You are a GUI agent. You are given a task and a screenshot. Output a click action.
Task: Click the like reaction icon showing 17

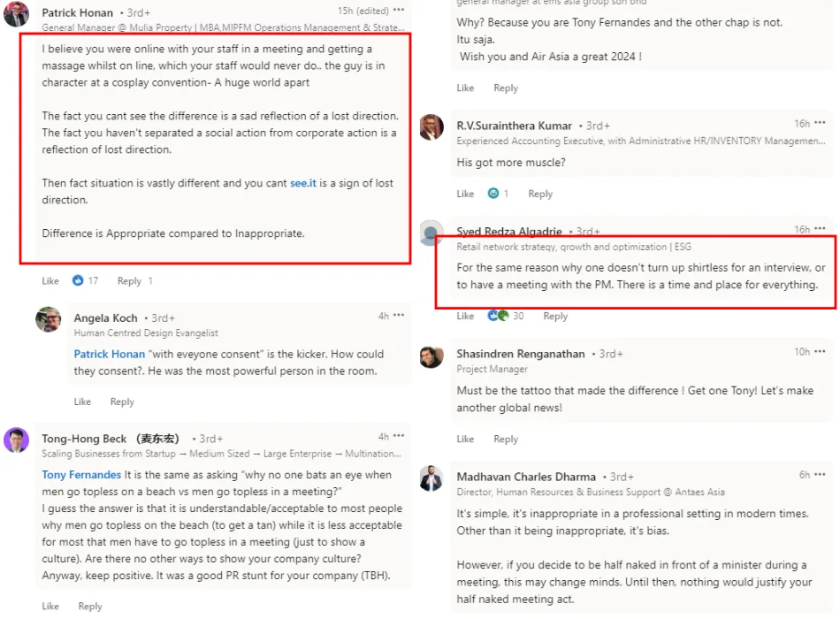pos(78,280)
